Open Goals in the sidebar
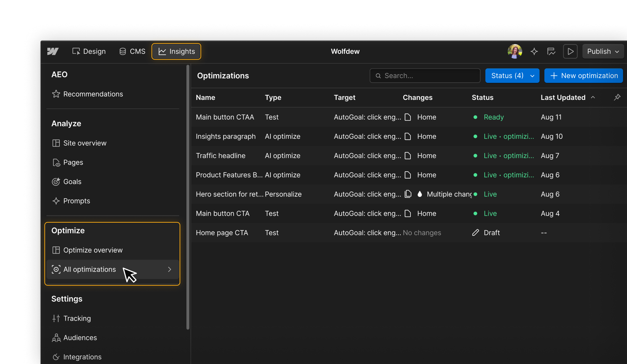The height and width of the screenshot is (364, 627). (113, 182)
